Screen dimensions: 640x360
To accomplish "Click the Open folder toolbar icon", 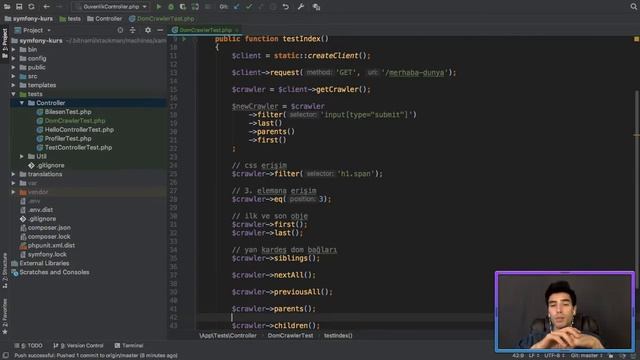I will pyautogui.click(x=7, y=7).
